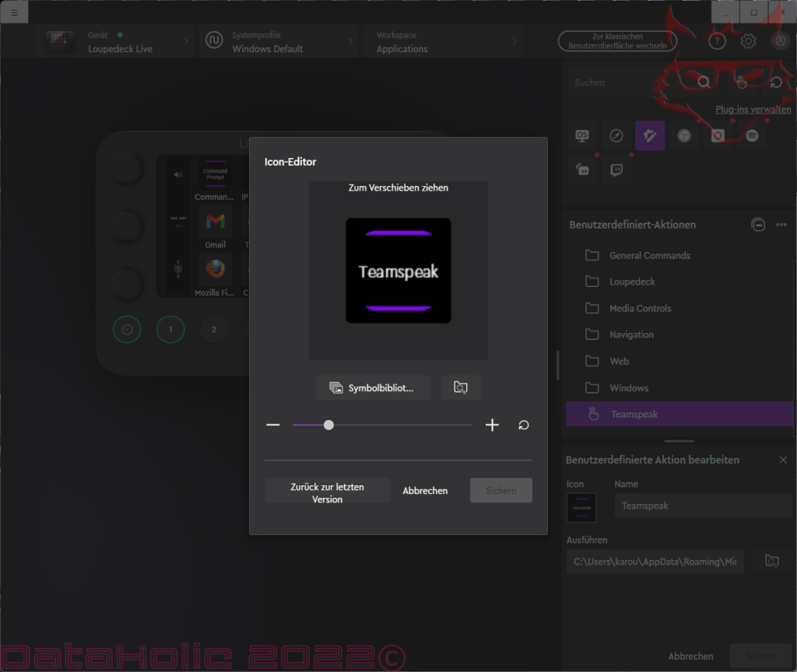
Task: Open Plug-ins verwalten link
Action: tap(753, 109)
